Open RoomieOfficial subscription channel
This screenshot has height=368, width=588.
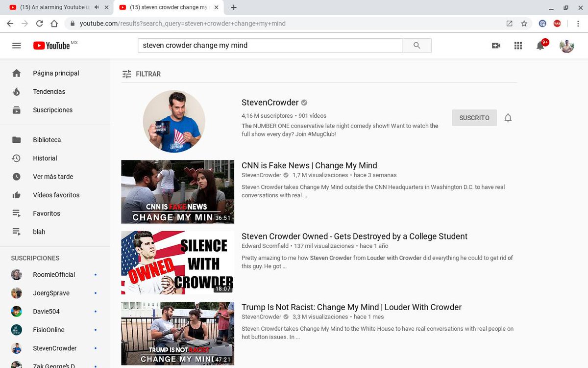point(55,275)
